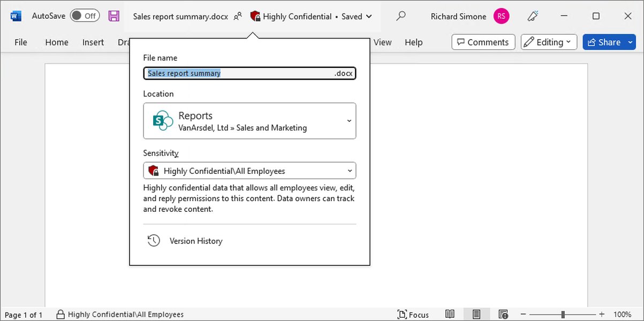The image size is (644, 321).
Task: Click the zoom out minus button
Action: click(x=524, y=315)
